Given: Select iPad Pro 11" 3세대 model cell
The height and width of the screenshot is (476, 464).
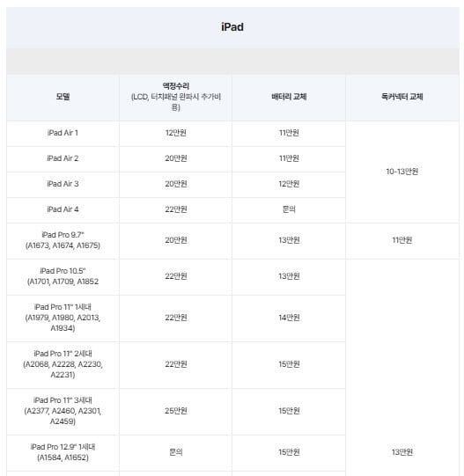Looking at the screenshot, I should pyautogui.click(x=63, y=411).
